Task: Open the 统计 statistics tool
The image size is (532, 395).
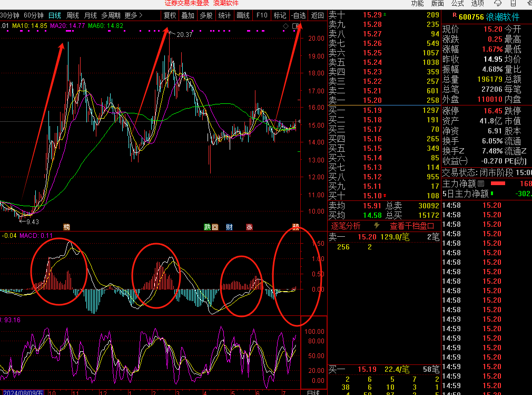Action: 224,15
